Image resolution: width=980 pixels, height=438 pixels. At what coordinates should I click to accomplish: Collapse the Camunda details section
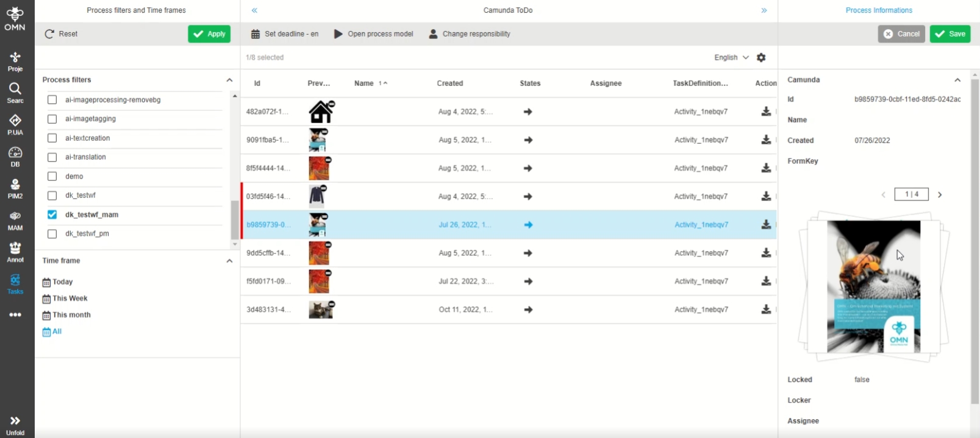click(x=957, y=80)
